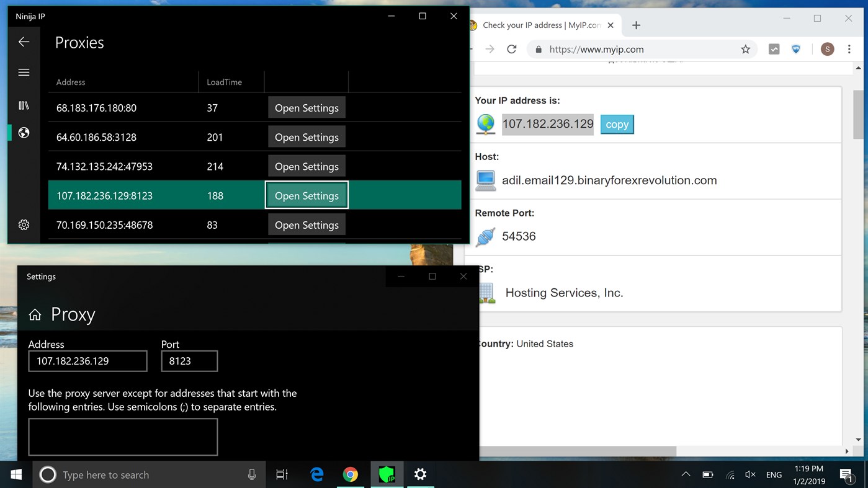Open Settings for proxy 107.182.236.129:8123
The image size is (868, 488).
click(x=306, y=195)
